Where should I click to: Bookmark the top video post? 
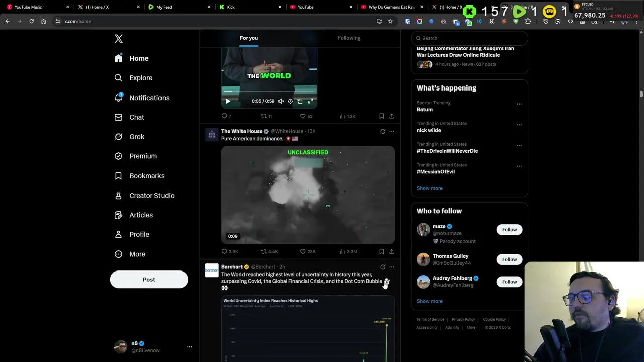[x=382, y=116]
